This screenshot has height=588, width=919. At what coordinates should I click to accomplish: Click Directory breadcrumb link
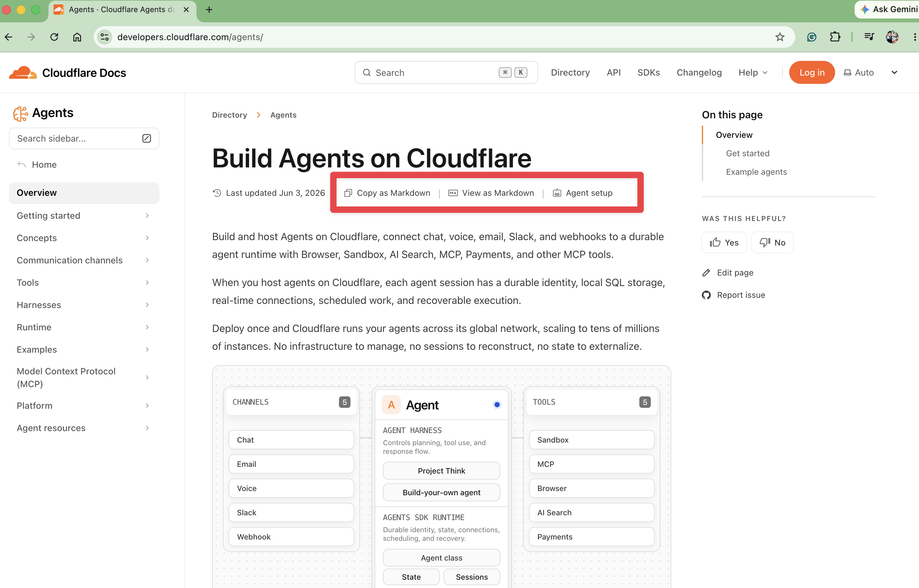(230, 115)
